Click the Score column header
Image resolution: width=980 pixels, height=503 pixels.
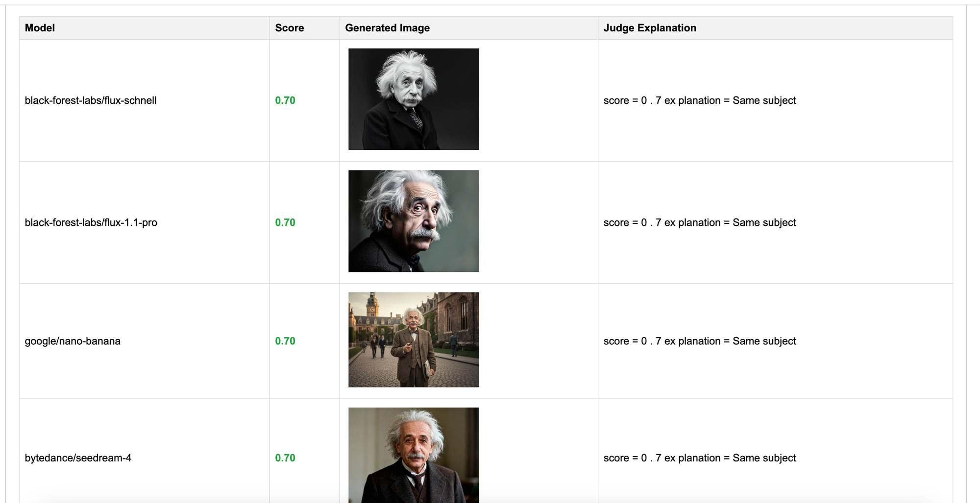[289, 28]
